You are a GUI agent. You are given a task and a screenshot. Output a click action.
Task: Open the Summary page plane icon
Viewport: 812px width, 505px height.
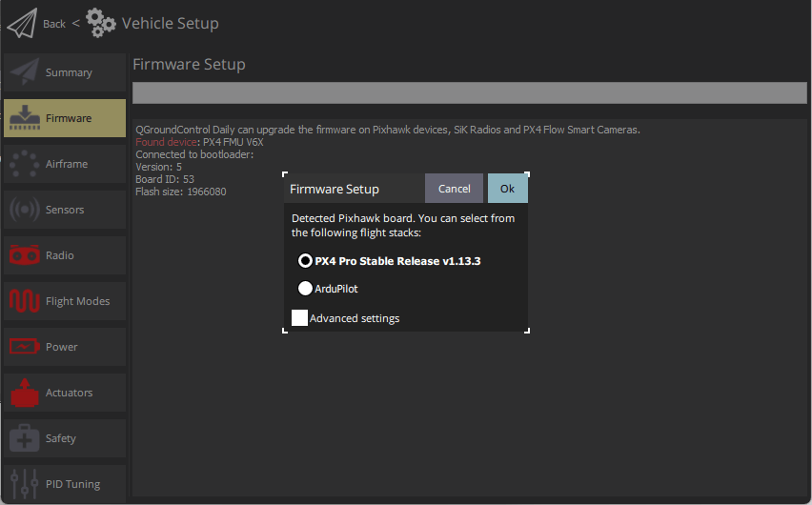(x=24, y=72)
